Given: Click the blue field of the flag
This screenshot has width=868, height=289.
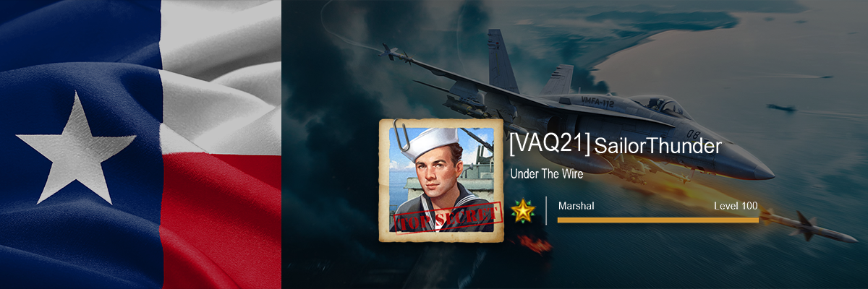Looking at the screenshot, I should 80,144.
